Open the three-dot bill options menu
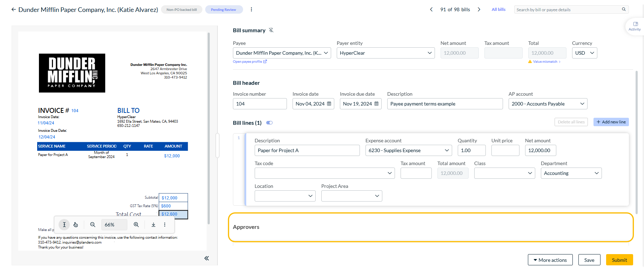The height and width of the screenshot is (279, 644). coord(251,9)
